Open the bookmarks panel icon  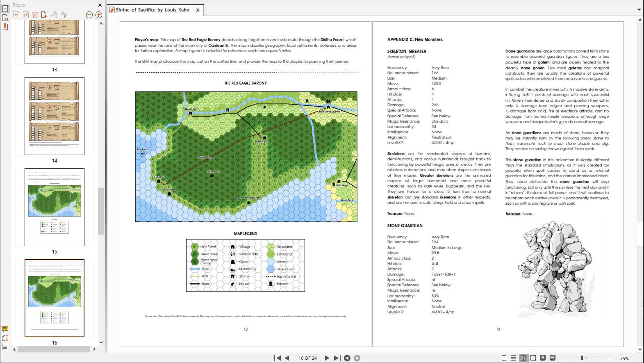pos(5,27)
